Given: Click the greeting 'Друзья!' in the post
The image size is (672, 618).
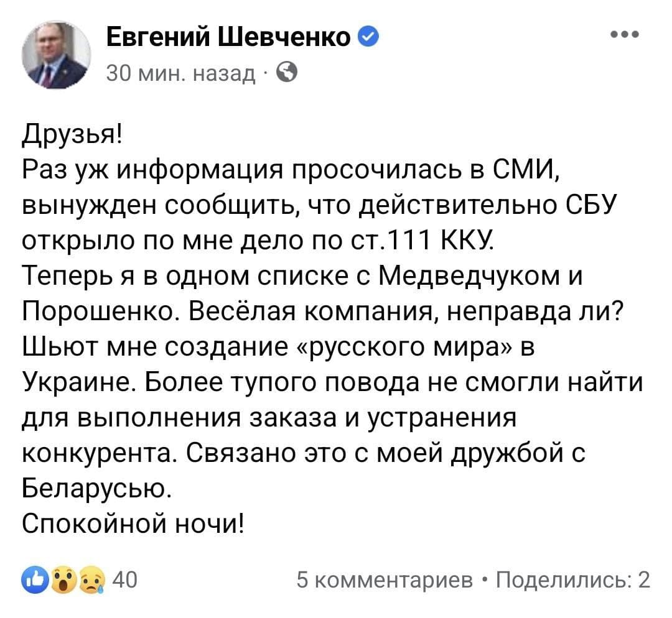Looking at the screenshot, I should click(72, 136).
